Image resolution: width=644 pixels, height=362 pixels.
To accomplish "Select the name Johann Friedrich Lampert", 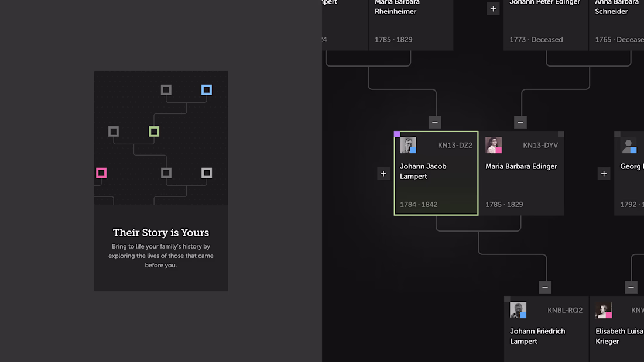I will click(x=537, y=336).
